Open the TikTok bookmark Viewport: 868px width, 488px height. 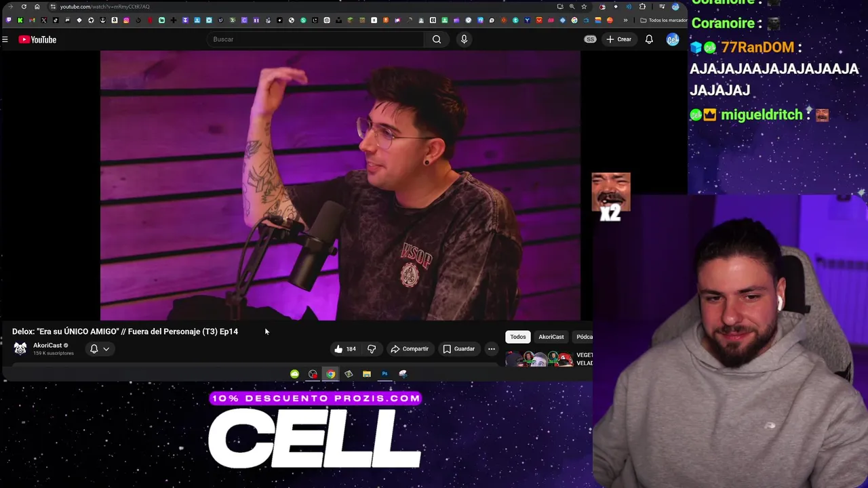56,20
